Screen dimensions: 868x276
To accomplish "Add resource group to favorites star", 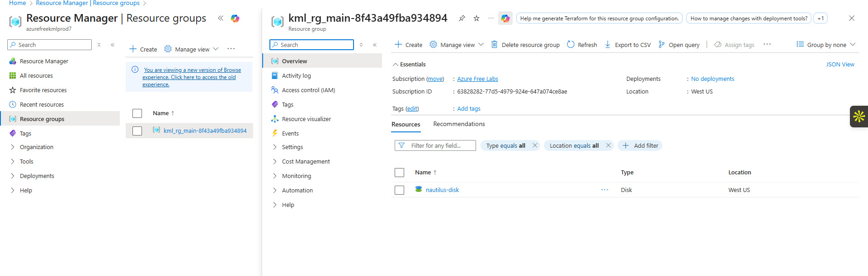I will point(476,19).
